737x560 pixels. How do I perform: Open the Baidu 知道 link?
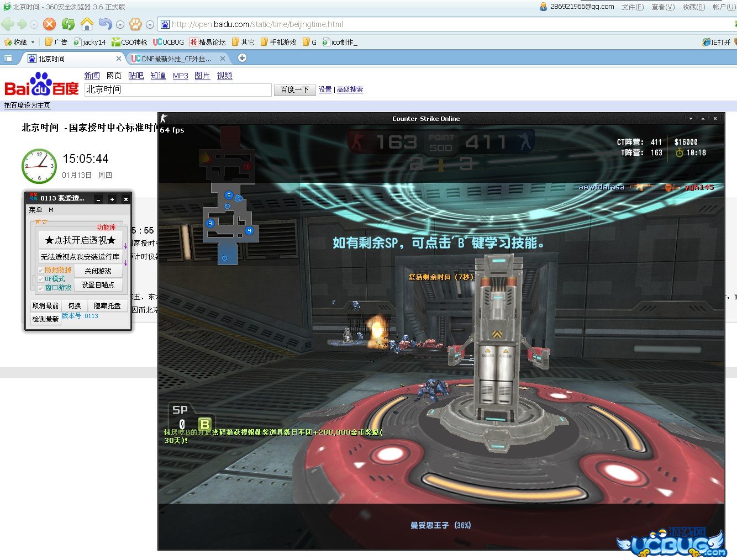click(x=158, y=76)
